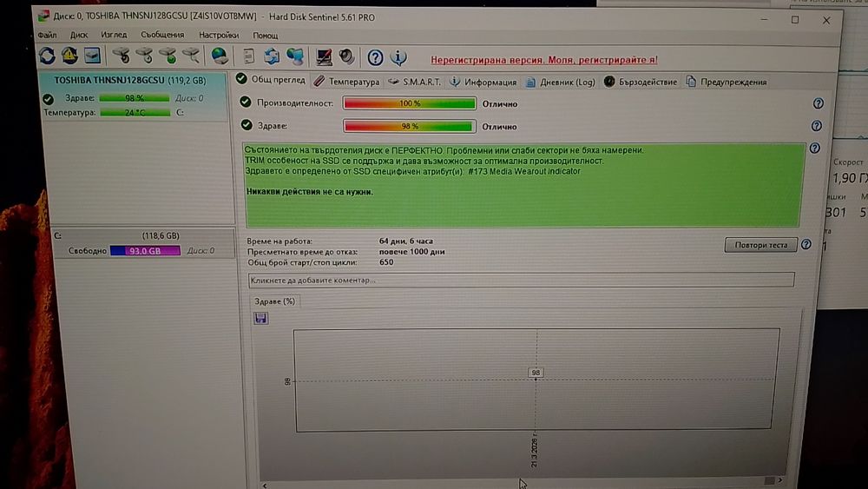Click the blue cycling arrows document icon
Screen dimensions: 868x489
point(271,56)
